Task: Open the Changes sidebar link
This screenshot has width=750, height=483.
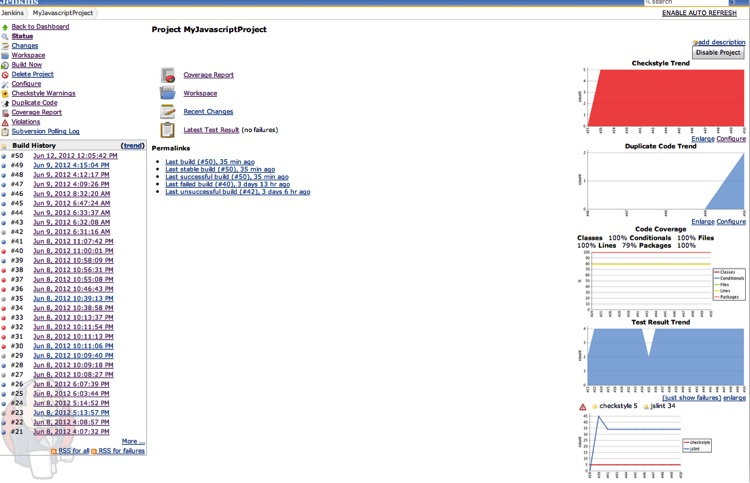Action: click(25, 46)
